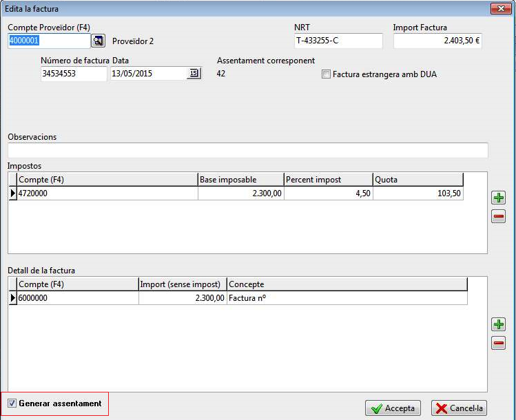Select Percent impost cell 4,50
The height and width of the screenshot is (420, 516).
click(x=329, y=193)
